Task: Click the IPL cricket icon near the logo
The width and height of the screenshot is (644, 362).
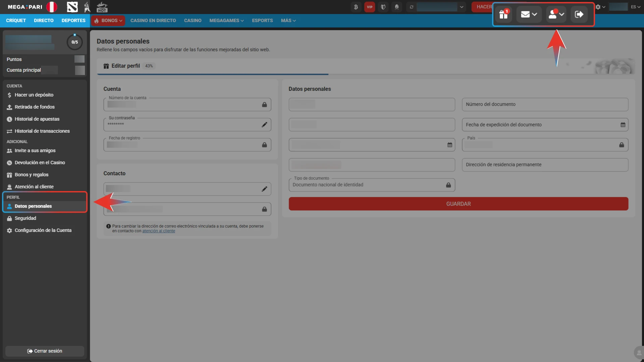Action: [87, 7]
